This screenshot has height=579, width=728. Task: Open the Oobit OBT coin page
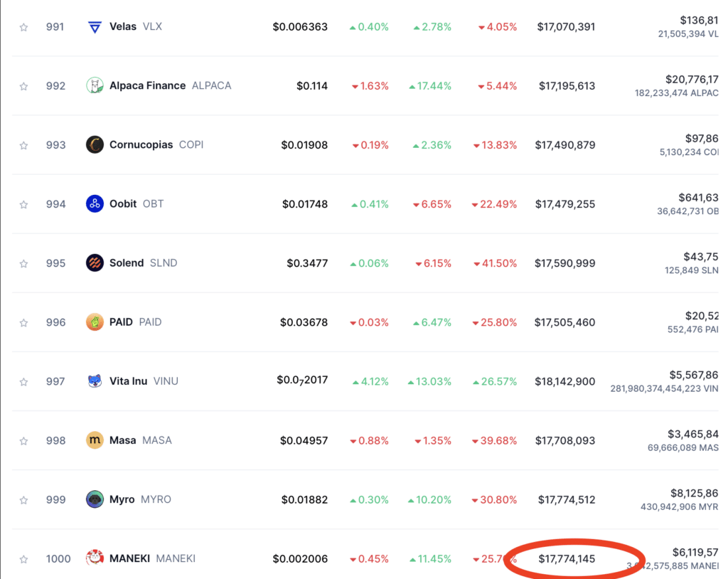(x=136, y=204)
